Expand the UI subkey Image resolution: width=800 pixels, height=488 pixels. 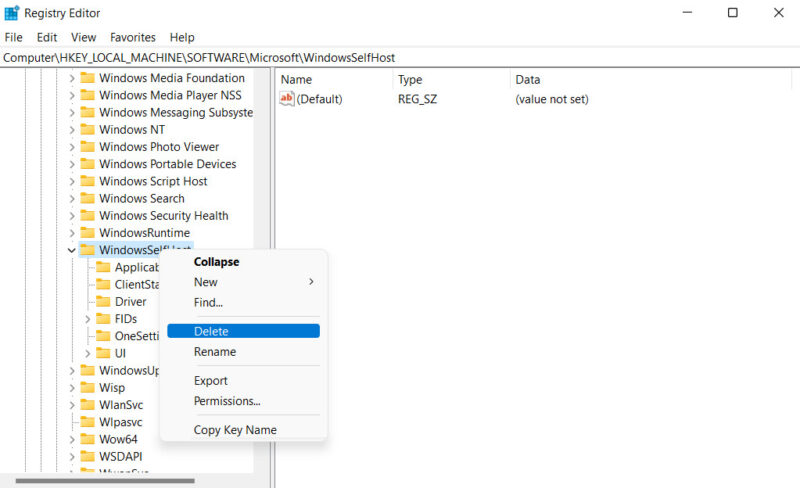[88, 353]
